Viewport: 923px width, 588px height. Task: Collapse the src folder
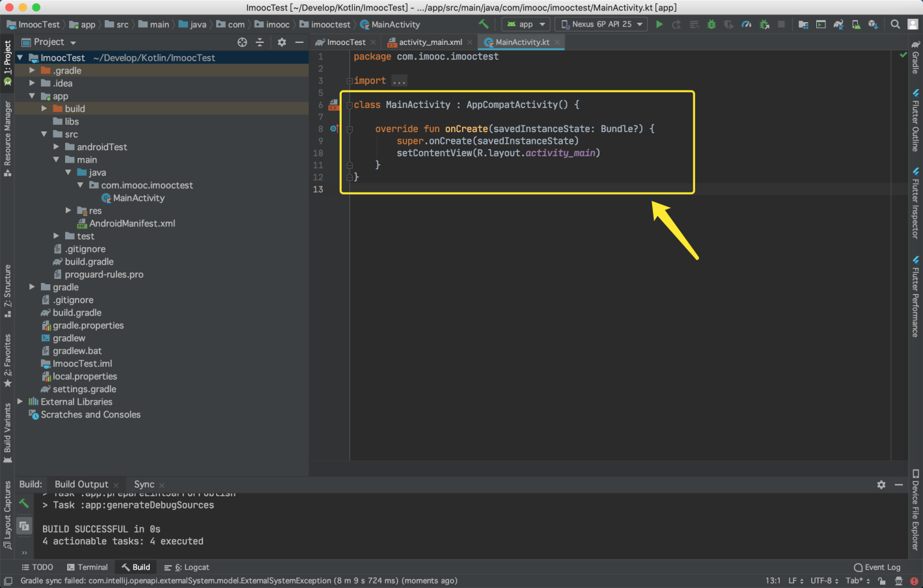pyautogui.click(x=44, y=134)
